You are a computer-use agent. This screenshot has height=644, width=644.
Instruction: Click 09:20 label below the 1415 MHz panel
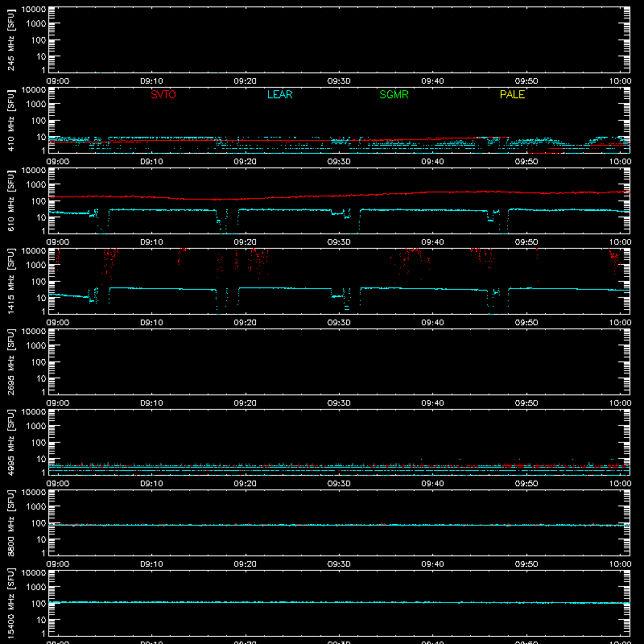click(x=246, y=323)
